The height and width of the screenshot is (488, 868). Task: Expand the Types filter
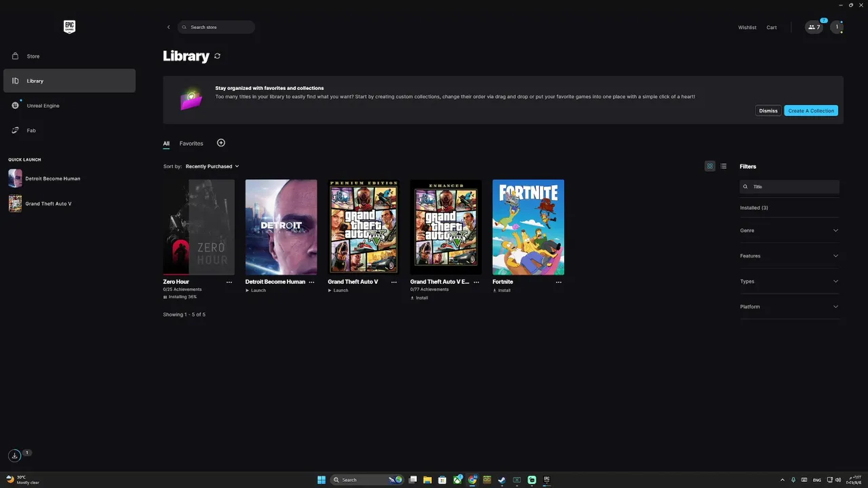pyautogui.click(x=789, y=281)
